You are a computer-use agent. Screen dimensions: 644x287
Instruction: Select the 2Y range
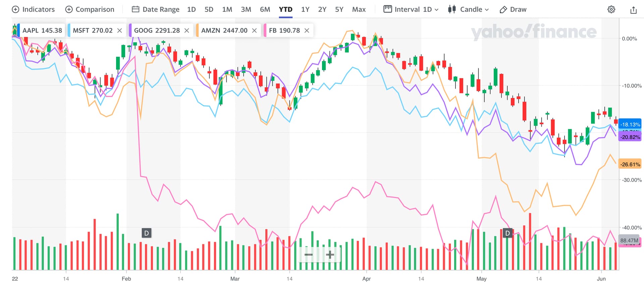(x=322, y=9)
